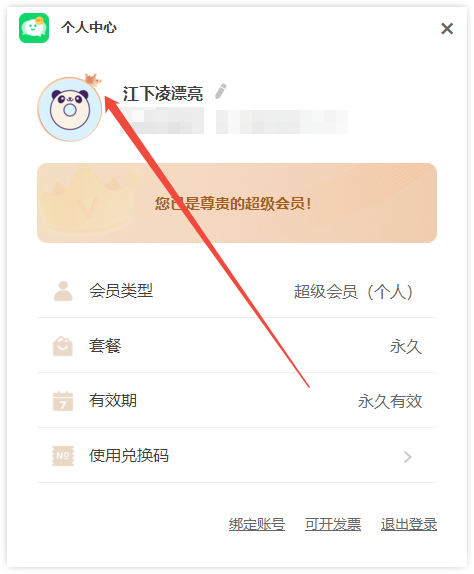The width and height of the screenshot is (474, 574).
Task: Open the 可开发票 link
Action: [333, 524]
